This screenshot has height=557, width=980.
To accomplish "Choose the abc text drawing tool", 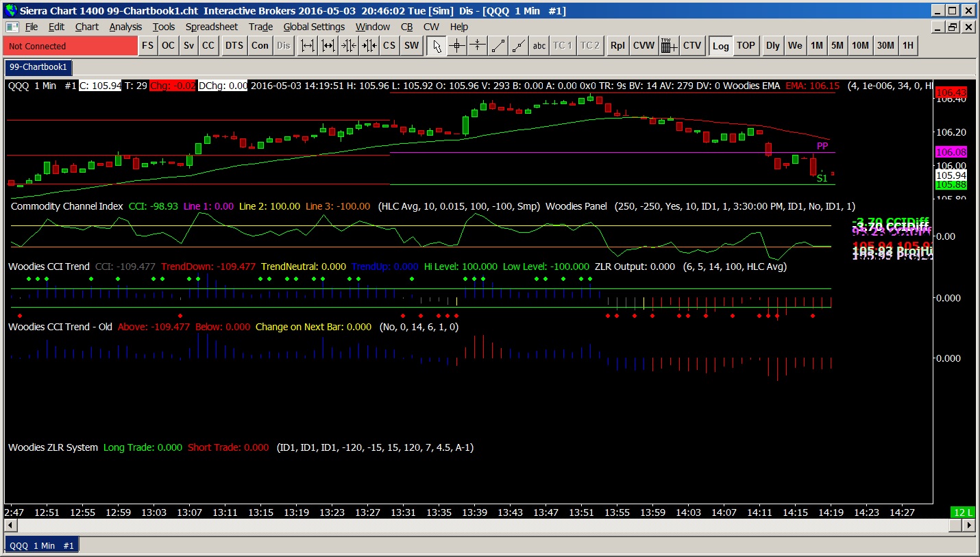I will click(x=539, y=46).
